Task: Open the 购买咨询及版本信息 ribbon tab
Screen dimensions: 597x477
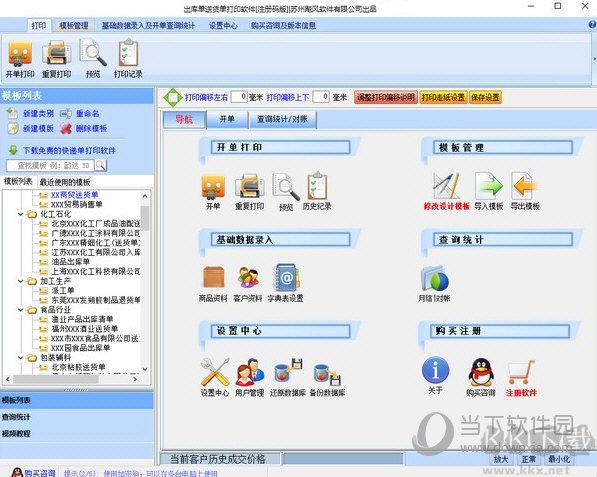Action: pyautogui.click(x=283, y=26)
